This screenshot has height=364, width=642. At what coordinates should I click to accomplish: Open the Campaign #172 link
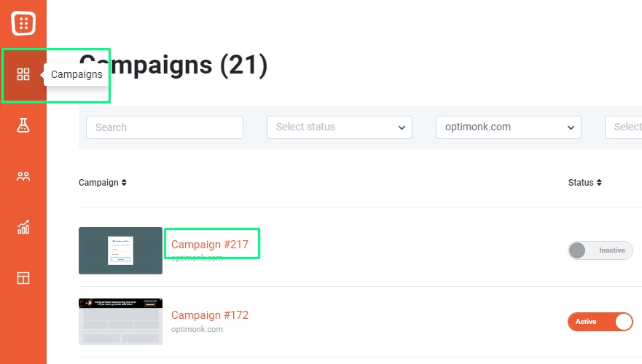[x=210, y=315]
